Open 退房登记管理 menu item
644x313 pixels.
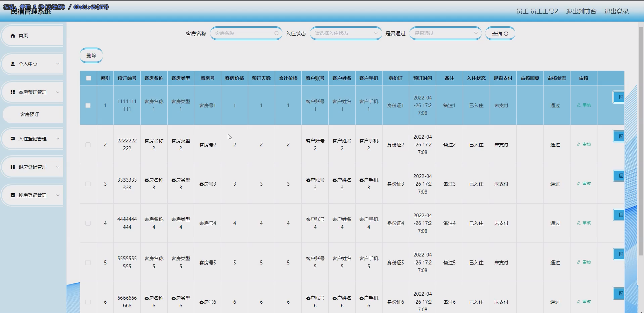[33, 167]
